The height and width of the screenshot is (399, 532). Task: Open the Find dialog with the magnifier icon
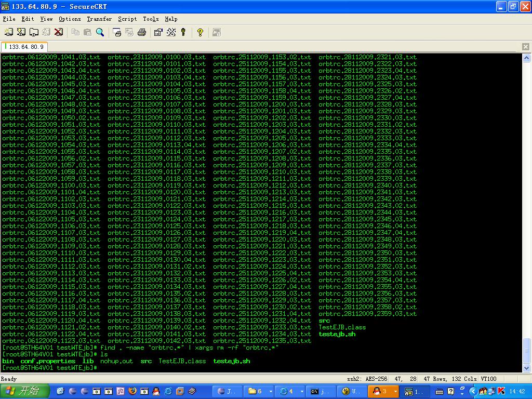tap(100, 32)
